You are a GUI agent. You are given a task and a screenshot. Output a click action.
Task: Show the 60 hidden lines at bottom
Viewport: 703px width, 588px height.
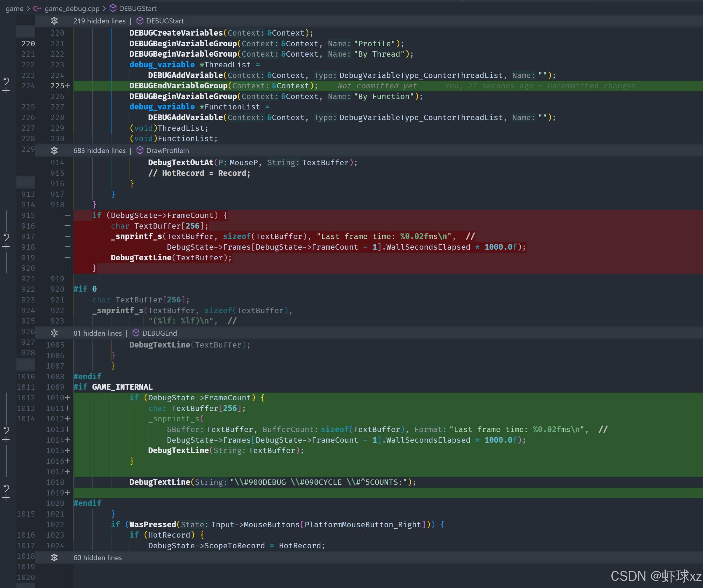point(54,557)
